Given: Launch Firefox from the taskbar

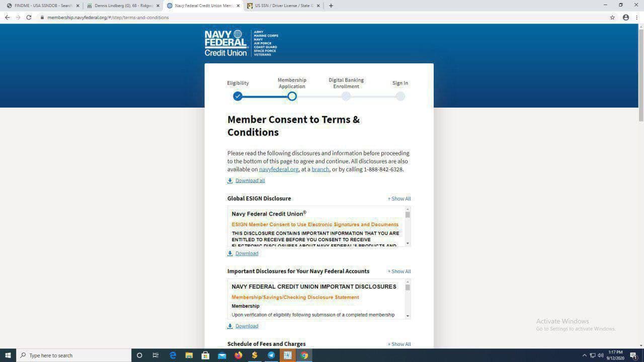Looking at the screenshot, I should pyautogui.click(x=238, y=355).
